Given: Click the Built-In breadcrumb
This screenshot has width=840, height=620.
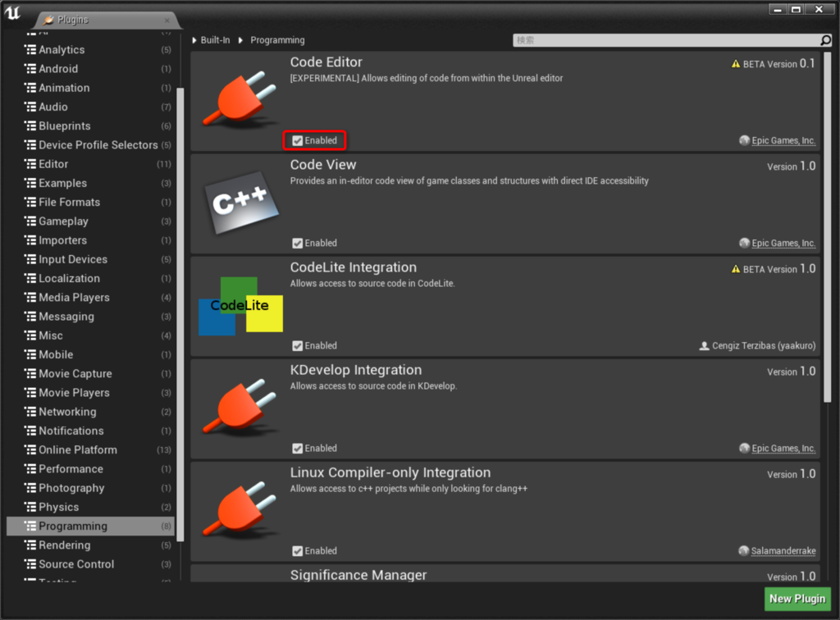Looking at the screenshot, I should [216, 40].
